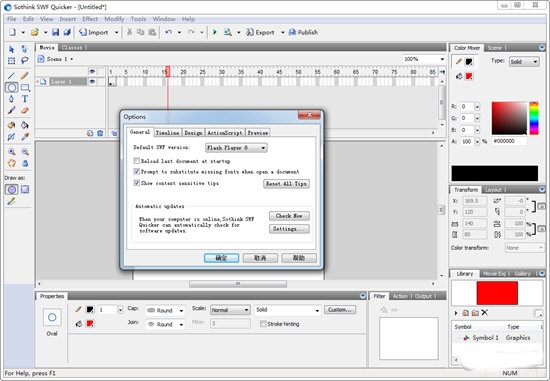Screen dimensions: 550x381
Task: Switch to the Preview options tab
Action: pos(258,133)
